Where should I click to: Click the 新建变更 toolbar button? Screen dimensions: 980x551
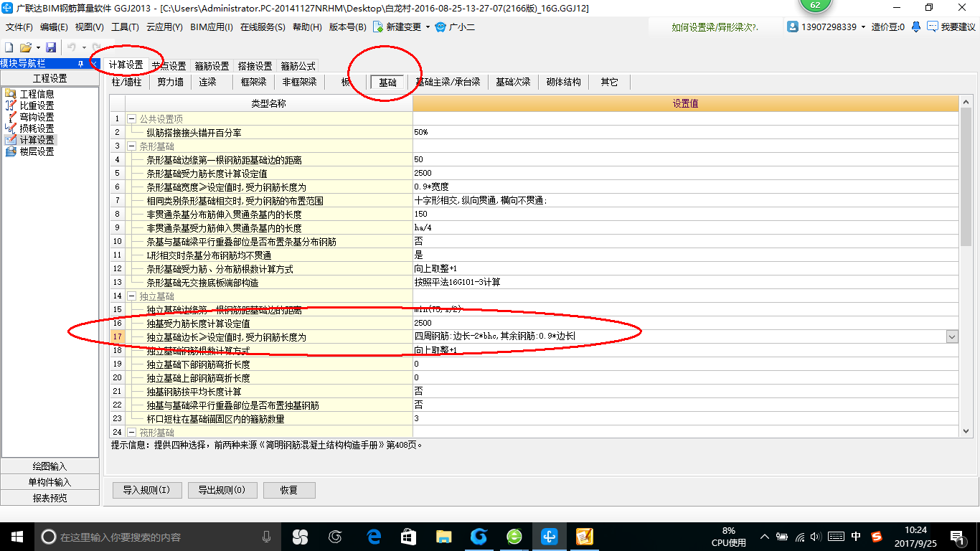coord(397,27)
